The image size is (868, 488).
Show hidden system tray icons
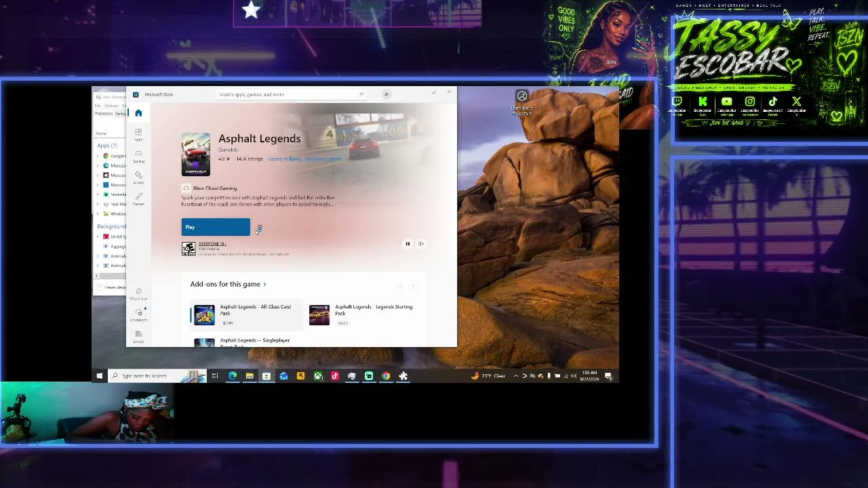pos(516,376)
